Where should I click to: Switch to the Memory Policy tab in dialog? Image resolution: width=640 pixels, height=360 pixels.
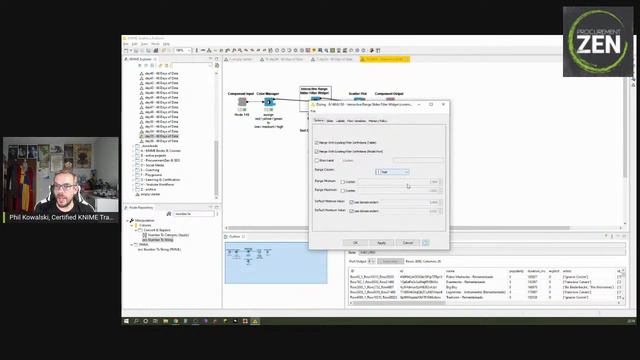(378, 121)
